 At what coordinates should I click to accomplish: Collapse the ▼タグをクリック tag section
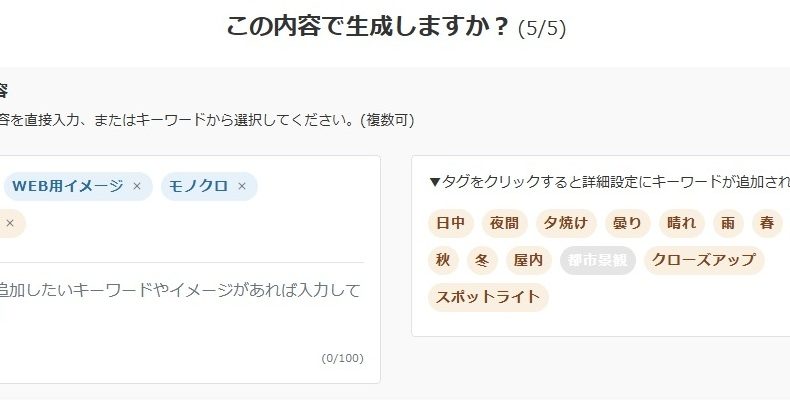434,182
